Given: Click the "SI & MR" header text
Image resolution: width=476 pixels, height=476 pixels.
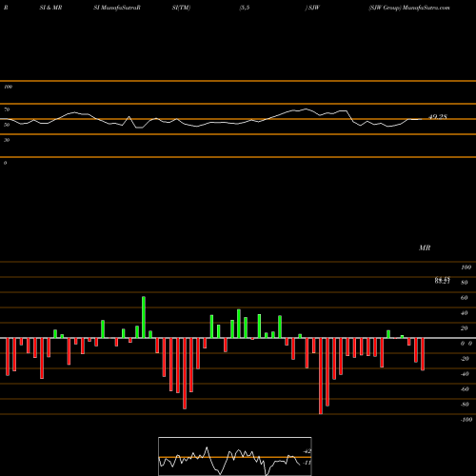Looking at the screenshot, I should coord(50,8).
